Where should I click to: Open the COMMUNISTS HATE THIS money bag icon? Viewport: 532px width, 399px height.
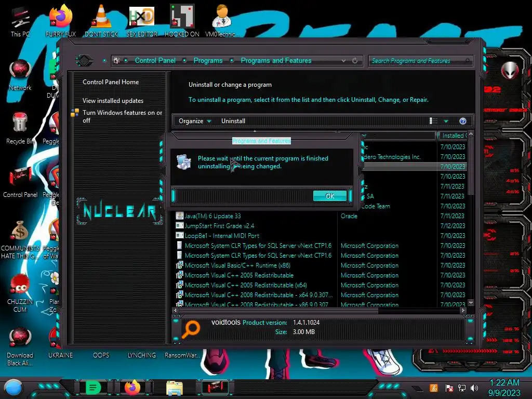pyautogui.click(x=20, y=240)
